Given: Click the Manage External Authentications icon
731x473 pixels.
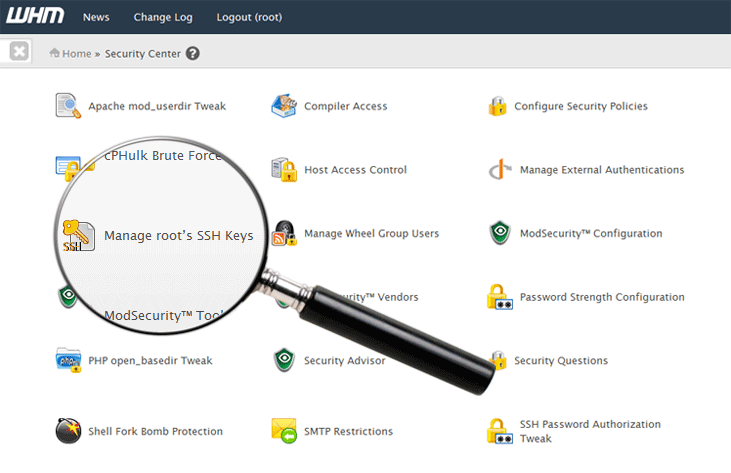Looking at the screenshot, I should 500,169.
